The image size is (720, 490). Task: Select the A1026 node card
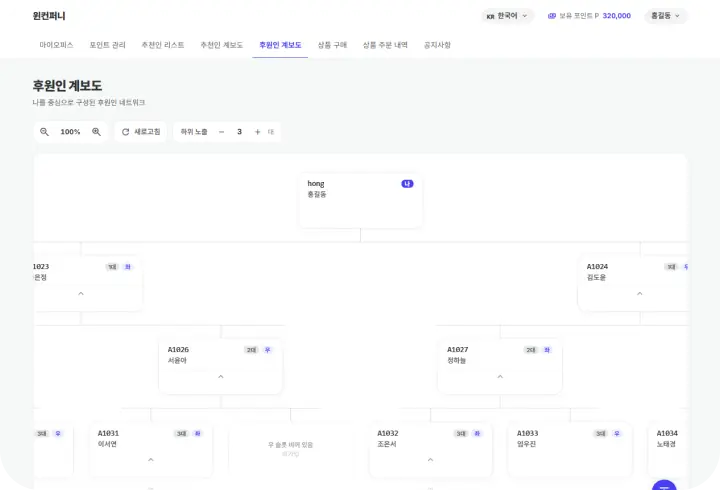(221, 366)
